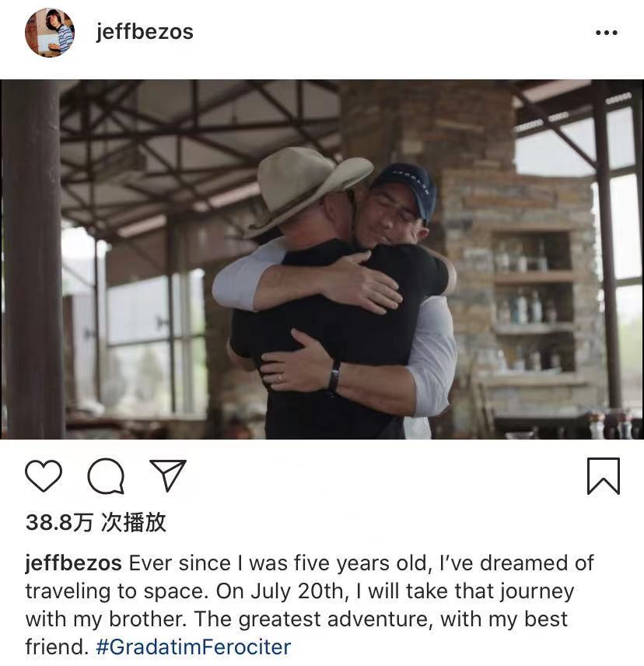The width and height of the screenshot is (644, 666).
Task: Tap the jeffbezos username in the header
Action: pyautogui.click(x=145, y=32)
